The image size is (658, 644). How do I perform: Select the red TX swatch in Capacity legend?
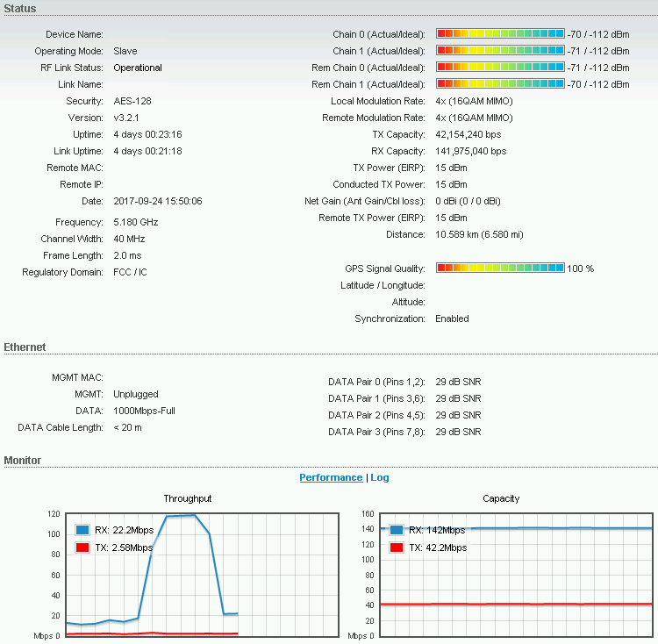[x=397, y=547]
